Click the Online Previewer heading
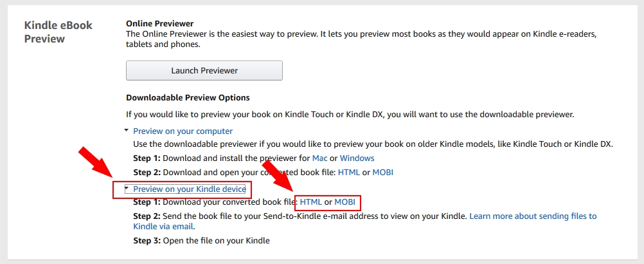Viewport: 644px width, 264px height. click(159, 23)
